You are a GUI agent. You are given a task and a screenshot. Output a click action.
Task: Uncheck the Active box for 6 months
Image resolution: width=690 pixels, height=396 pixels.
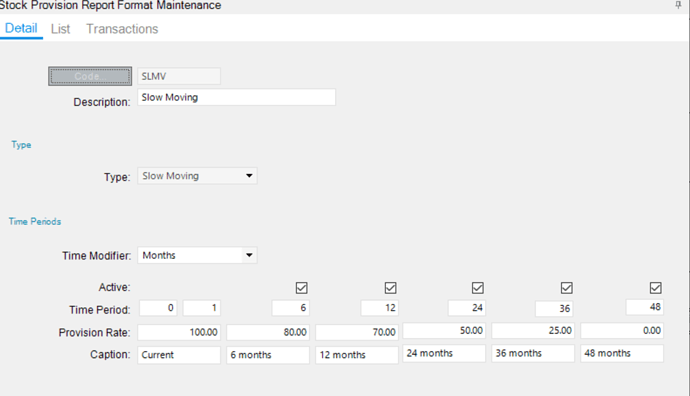point(301,288)
